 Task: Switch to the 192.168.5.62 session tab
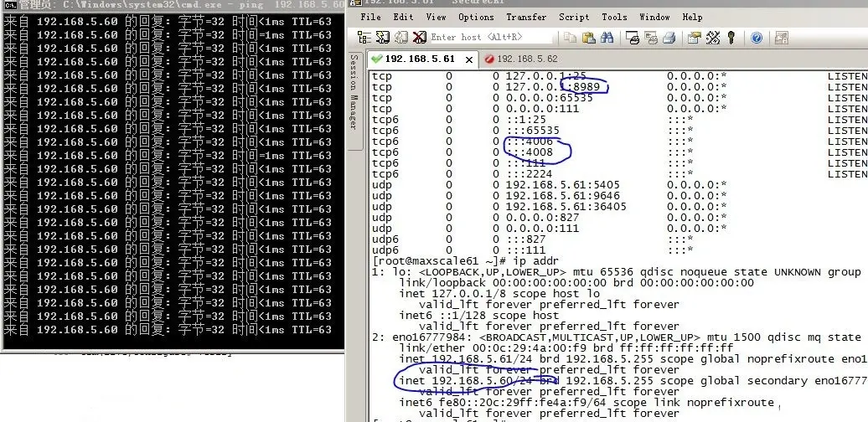[520, 59]
